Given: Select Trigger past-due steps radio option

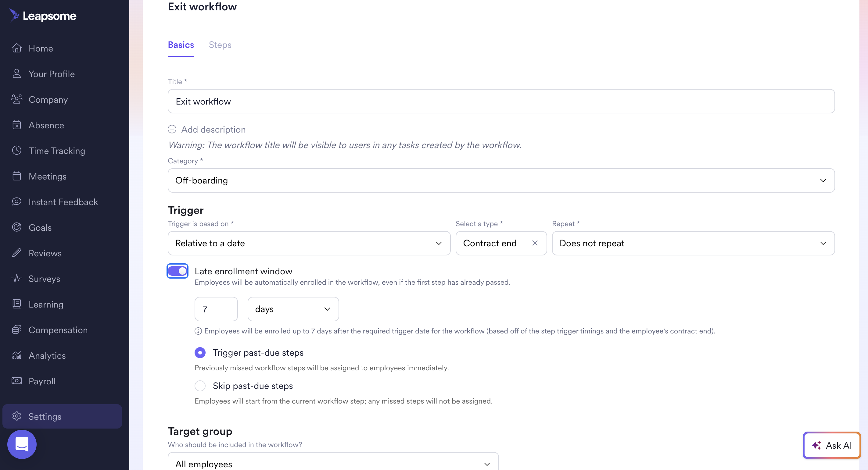Looking at the screenshot, I should (x=200, y=352).
